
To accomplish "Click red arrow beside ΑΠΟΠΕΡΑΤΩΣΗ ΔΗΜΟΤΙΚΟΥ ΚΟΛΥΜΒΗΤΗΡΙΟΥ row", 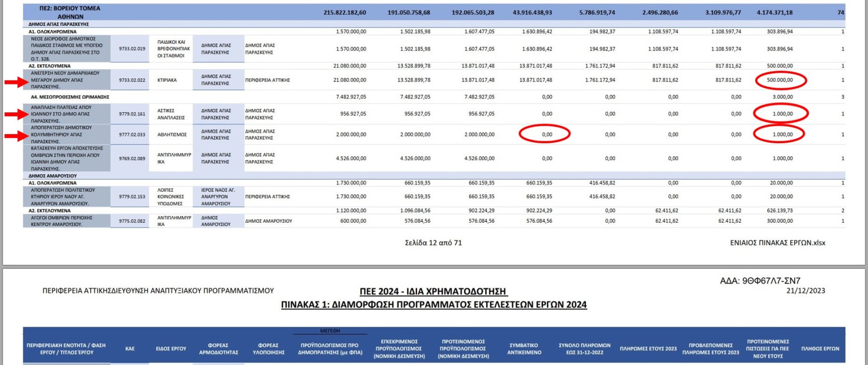I will [17, 136].
